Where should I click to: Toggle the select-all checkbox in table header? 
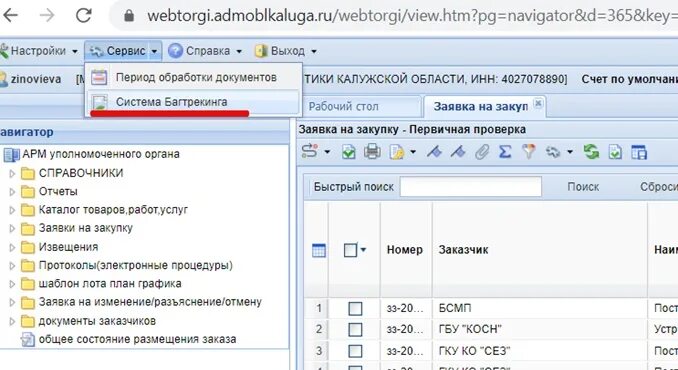350,250
